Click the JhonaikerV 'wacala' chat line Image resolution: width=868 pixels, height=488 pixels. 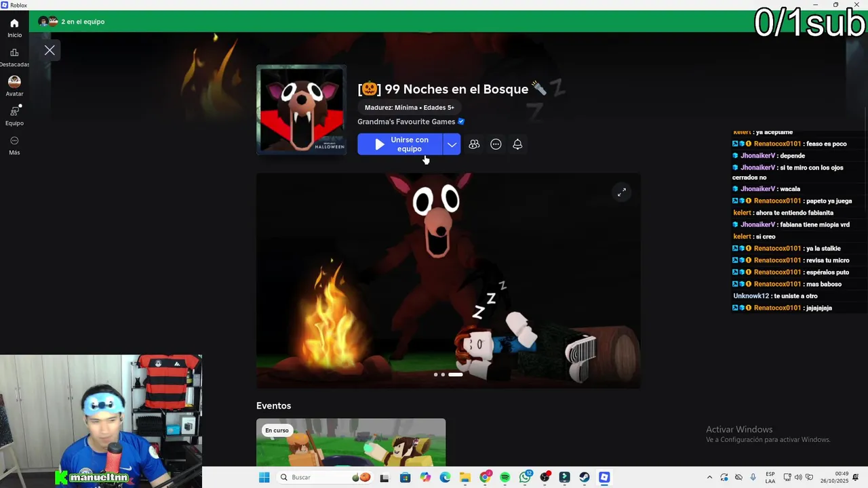(766, 189)
